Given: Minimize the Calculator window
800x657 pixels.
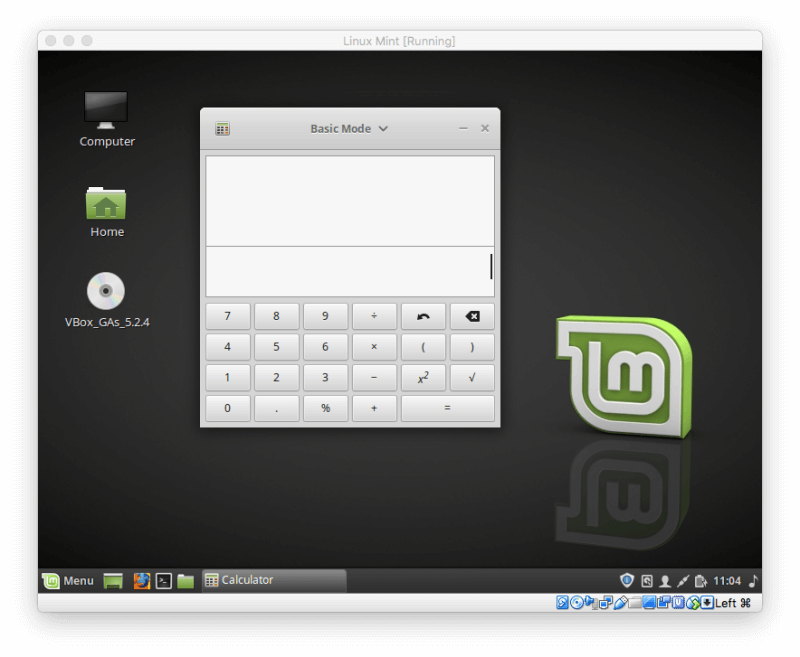Looking at the screenshot, I should 463,129.
